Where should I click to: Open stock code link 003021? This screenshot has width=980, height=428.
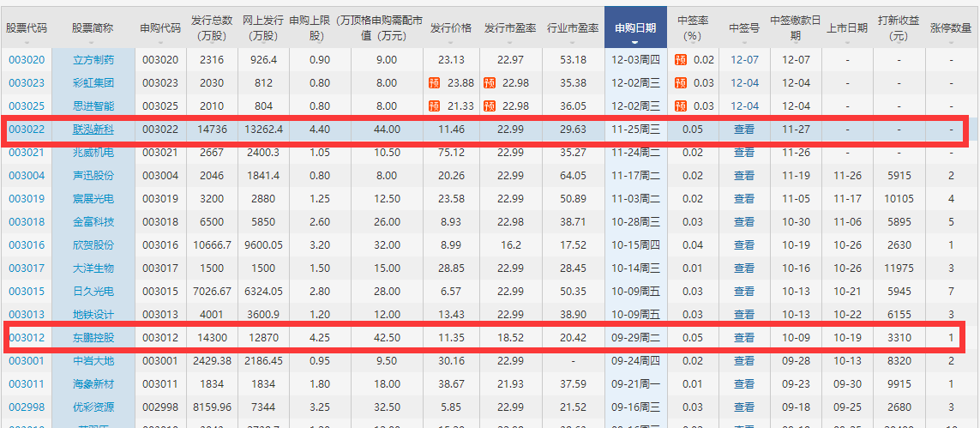click(x=27, y=153)
